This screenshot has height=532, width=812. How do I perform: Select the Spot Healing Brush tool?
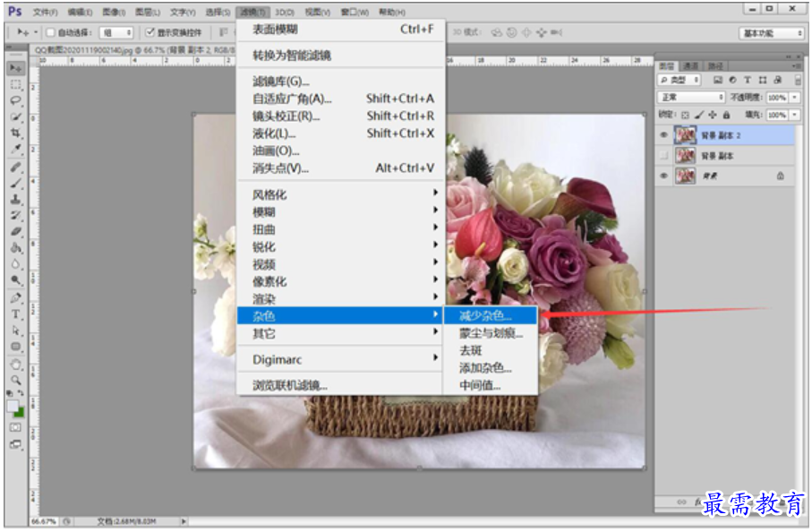16,167
